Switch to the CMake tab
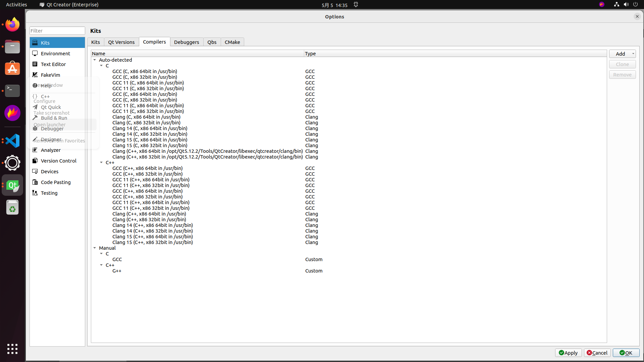The width and height of the screenshot is (644, 362). tap(232, 42)
